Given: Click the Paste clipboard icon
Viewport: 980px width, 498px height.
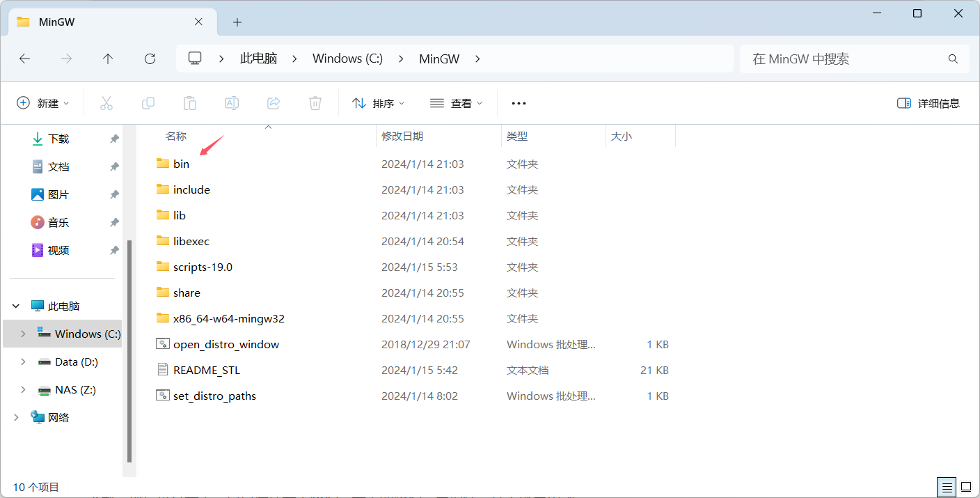Looking at the screenshot, I should click(x=190, y=103).
